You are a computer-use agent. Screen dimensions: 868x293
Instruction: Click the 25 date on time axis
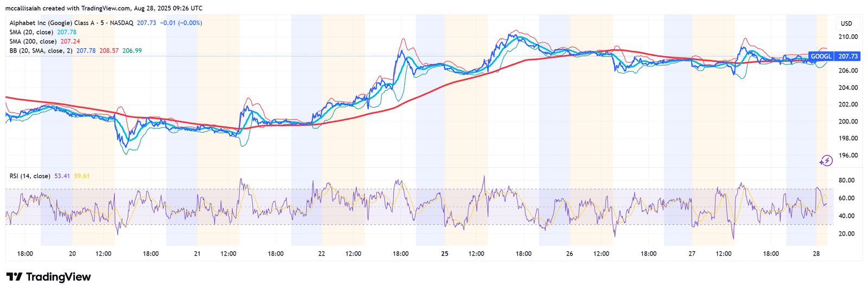tap(445, 253)
